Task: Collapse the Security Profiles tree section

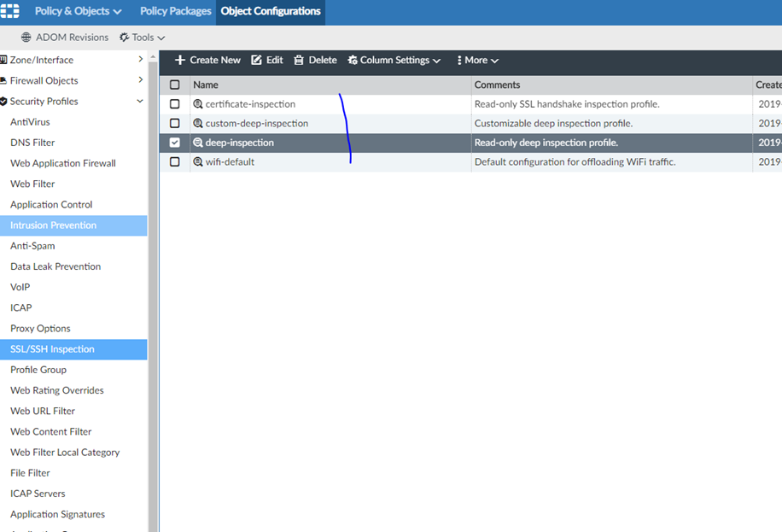Action: pos(140,102)
